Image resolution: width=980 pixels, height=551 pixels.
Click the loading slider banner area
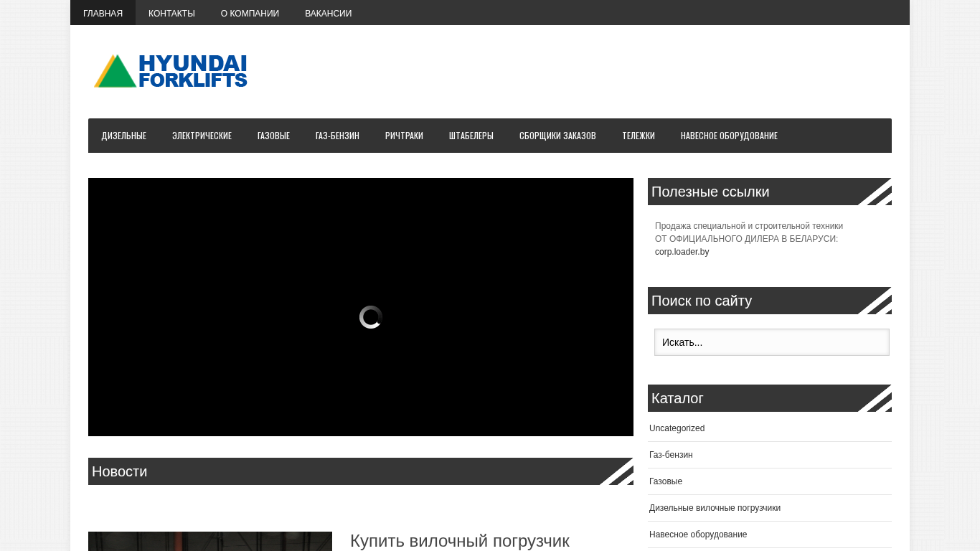pyautogui.click(x=360, y=307)
